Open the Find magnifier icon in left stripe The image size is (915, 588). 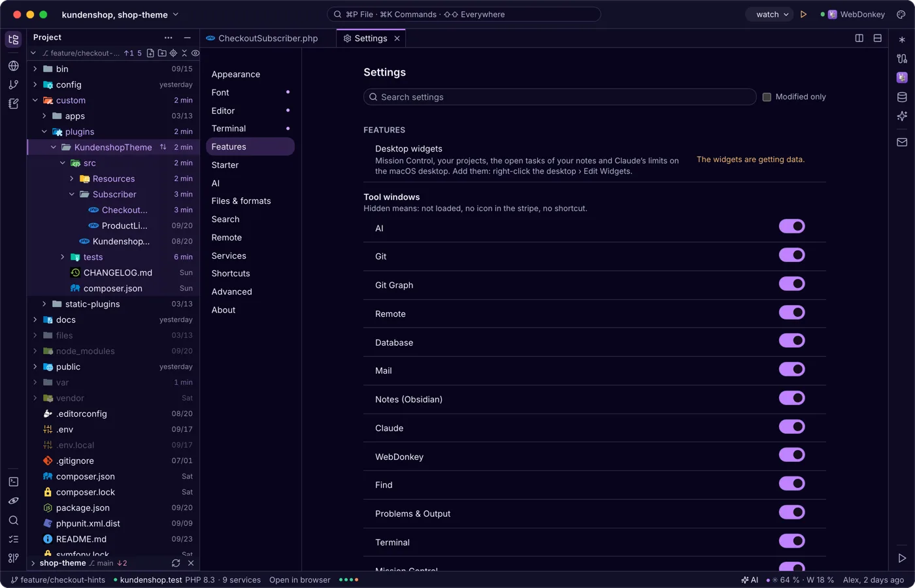pos(13,520)
